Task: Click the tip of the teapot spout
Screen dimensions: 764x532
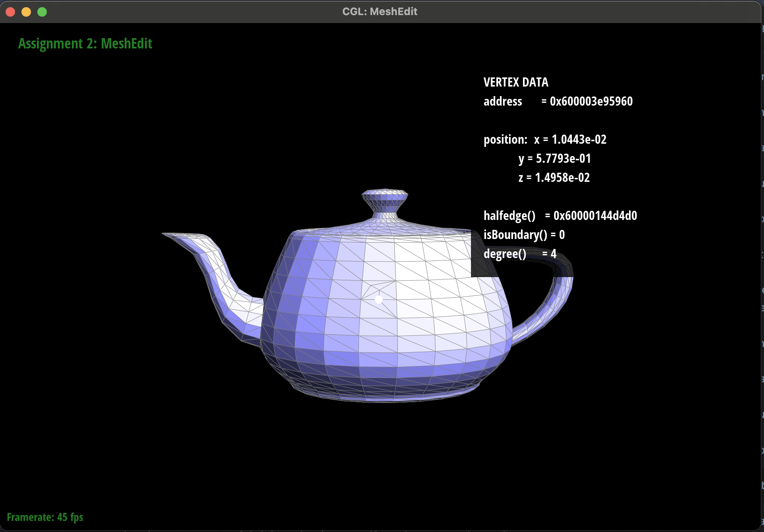Action: pyautogui.click(x=166, y=235)
